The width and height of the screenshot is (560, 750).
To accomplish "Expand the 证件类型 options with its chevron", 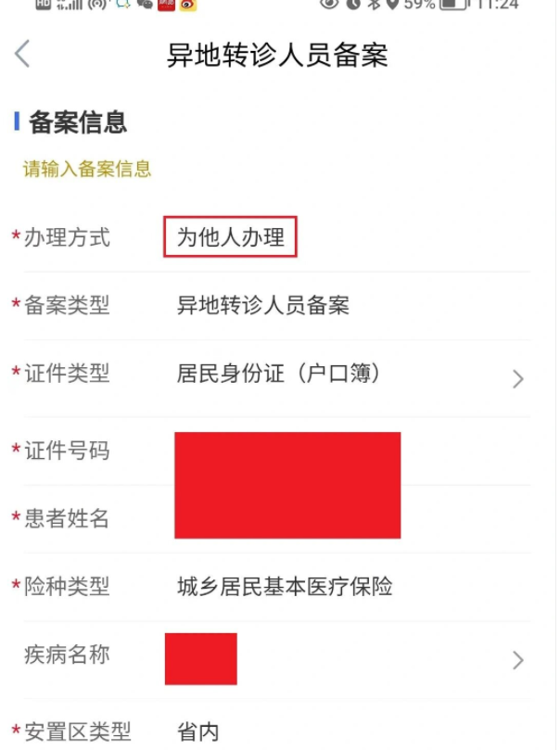I will click(x=518, y=378).
